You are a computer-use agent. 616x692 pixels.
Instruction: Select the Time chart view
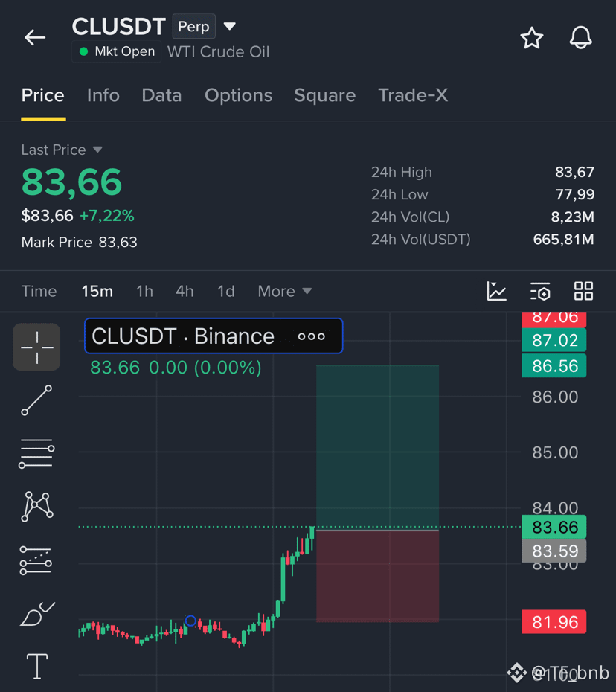(x=39, y=291)
